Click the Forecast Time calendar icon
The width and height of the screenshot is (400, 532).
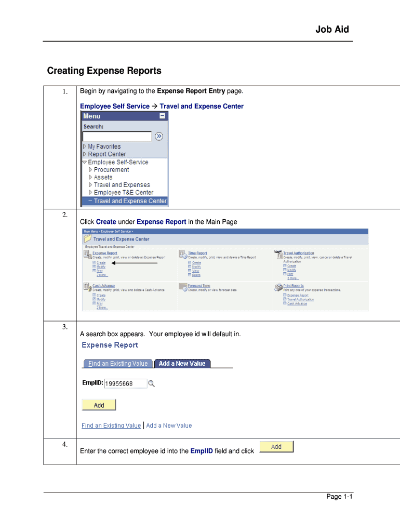182,287
